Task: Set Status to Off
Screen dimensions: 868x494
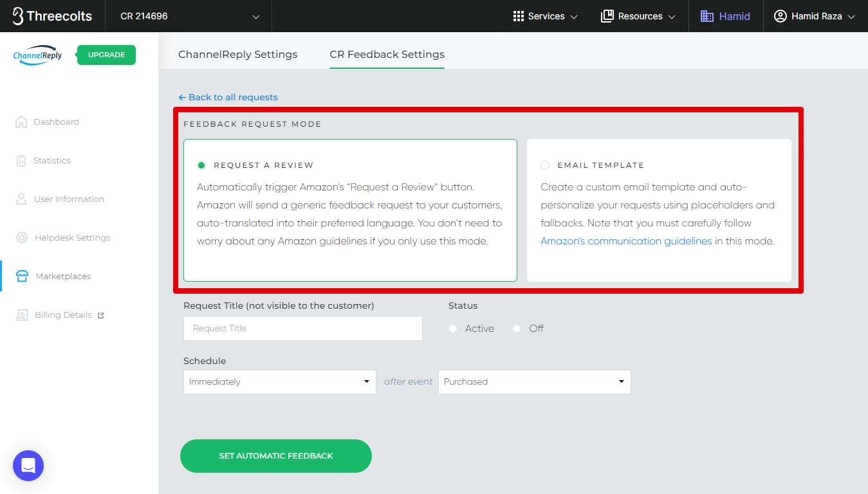Action: [517, 329]
